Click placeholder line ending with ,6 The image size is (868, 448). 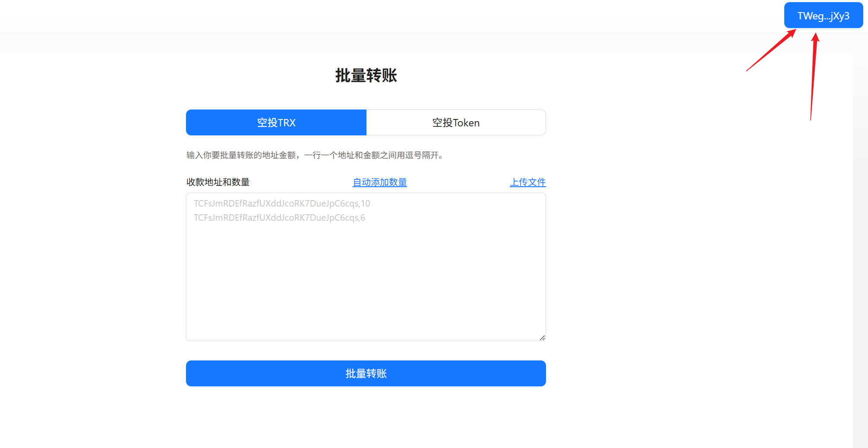click(279, 218)
